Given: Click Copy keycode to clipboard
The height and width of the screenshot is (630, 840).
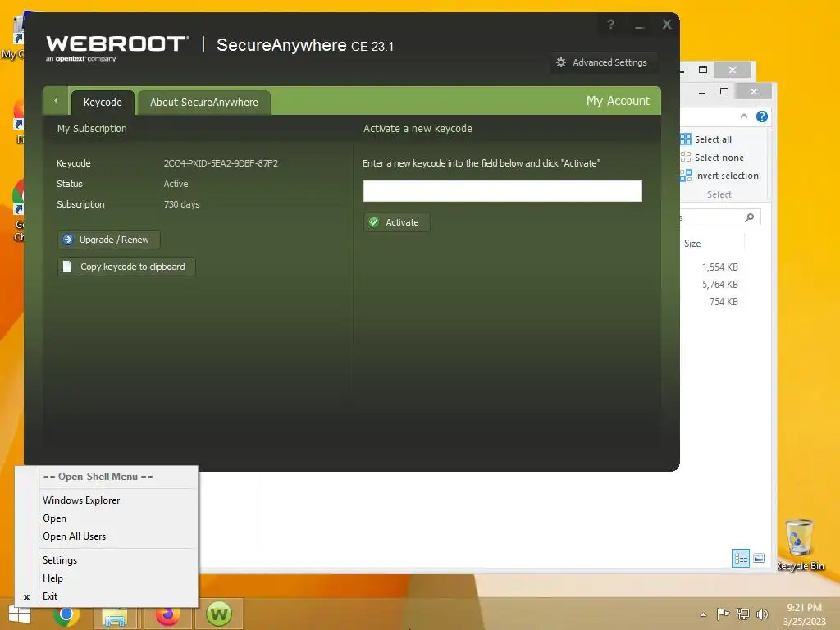Looking at the screenshot, I should [126, 267].
